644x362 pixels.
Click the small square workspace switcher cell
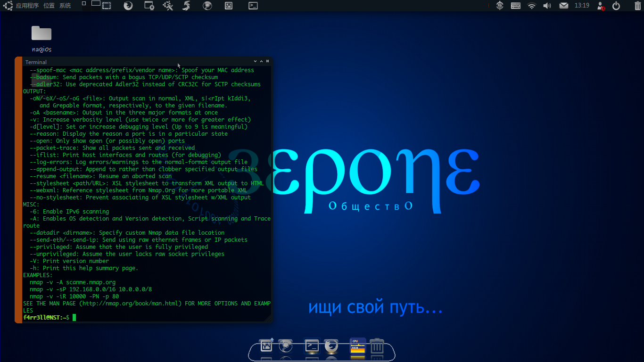pos(84,3)
